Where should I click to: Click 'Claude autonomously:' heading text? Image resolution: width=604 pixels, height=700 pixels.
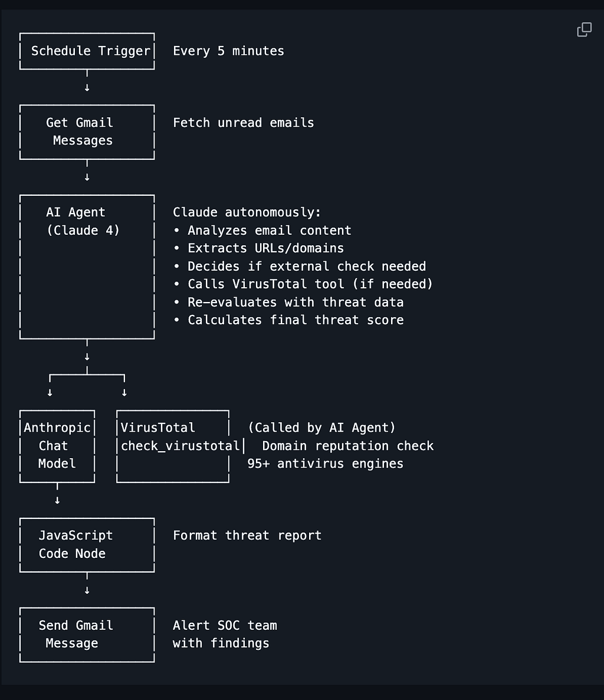pyautogui.click(x=247, y=212)
